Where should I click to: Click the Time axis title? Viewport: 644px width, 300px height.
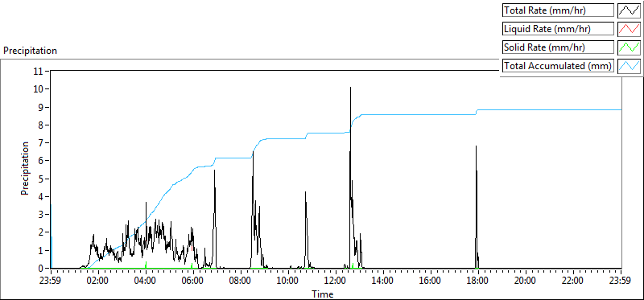coord(323,294)
